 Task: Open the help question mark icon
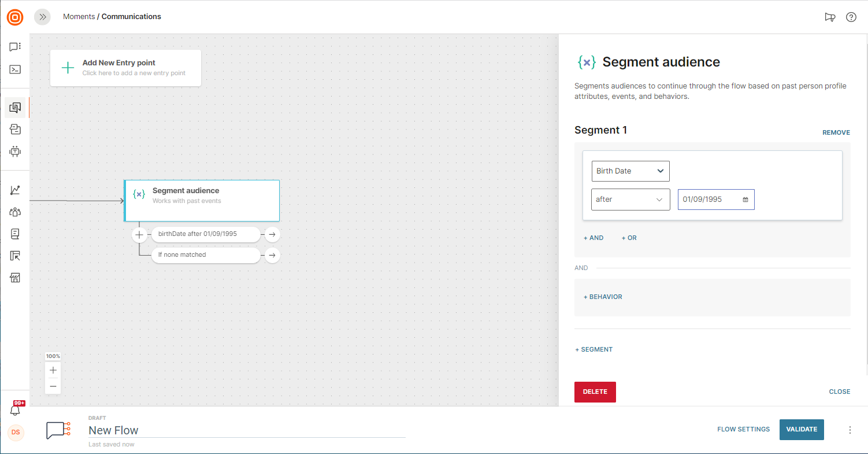[851, 17]
